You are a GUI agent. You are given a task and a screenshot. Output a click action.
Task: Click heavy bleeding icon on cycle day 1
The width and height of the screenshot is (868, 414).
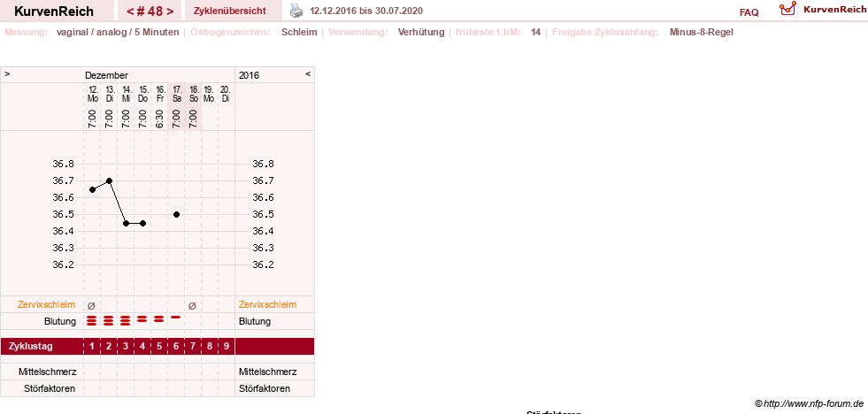pyautogui.click(x=92, y=320)
